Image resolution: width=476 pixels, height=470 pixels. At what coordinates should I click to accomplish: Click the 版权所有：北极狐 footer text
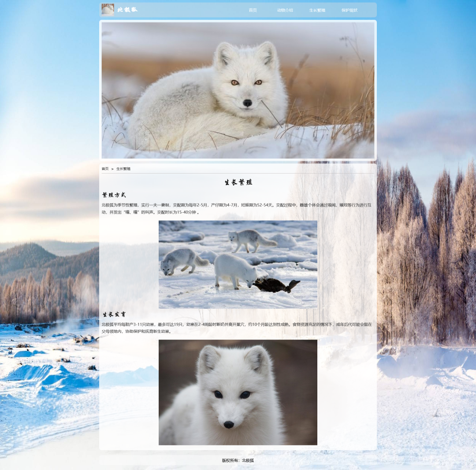tap(238, 460)
